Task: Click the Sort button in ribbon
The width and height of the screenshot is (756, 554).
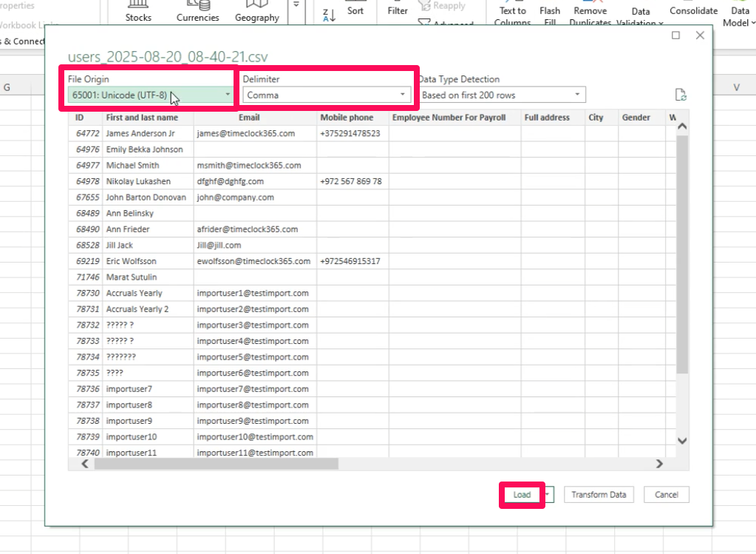Action: (355, 11)
